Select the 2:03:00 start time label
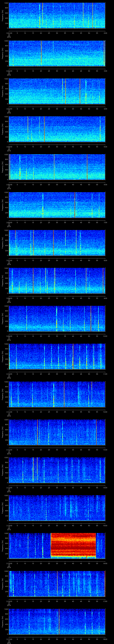Image resolution: width=114 pixels, height=644 pixels. tap(9, 109)
